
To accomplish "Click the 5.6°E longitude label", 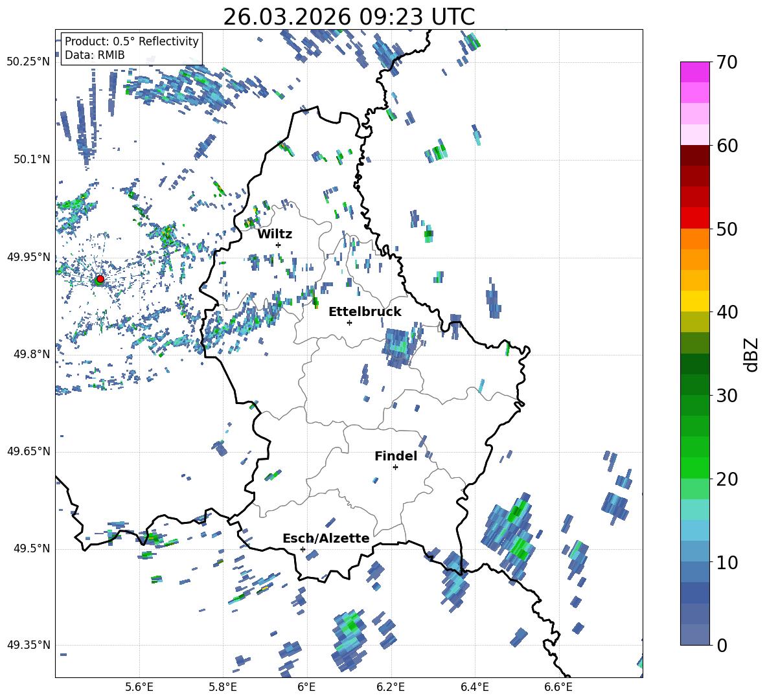I will [139, 687].
